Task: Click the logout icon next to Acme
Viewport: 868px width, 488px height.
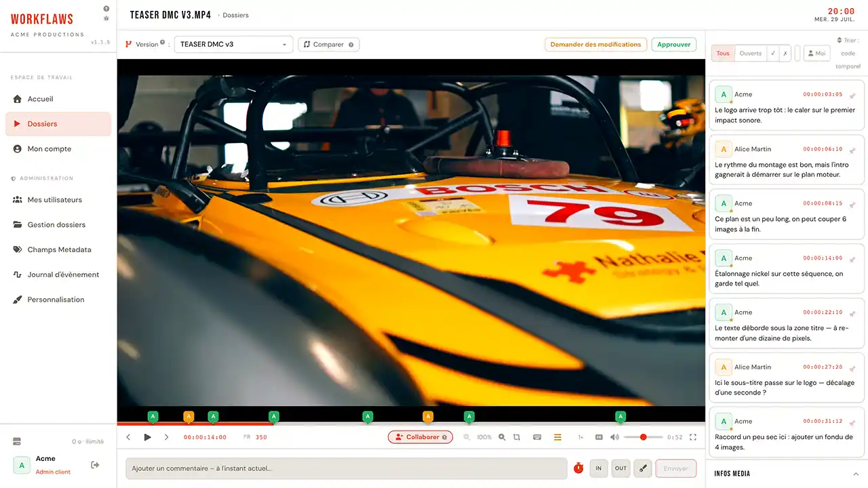Action: pos(95,465)
